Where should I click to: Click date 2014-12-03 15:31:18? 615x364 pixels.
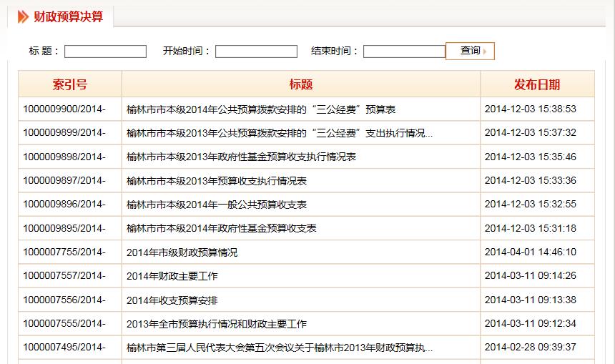[x=531, y=228]
